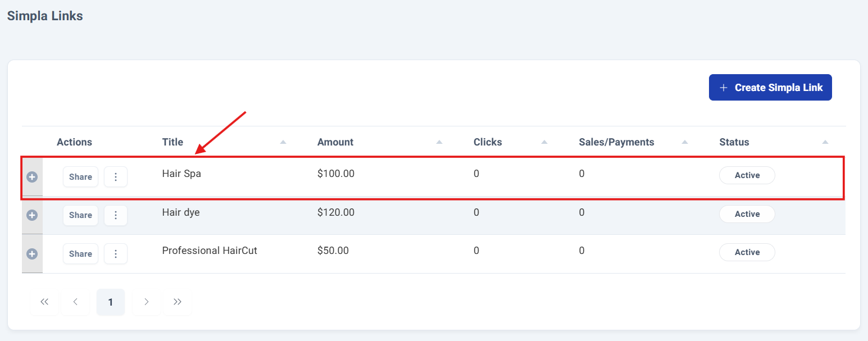Sort by Sales/Payments column arrow
868x341 pixels.
pyautogui.click(x=685, y=142)
